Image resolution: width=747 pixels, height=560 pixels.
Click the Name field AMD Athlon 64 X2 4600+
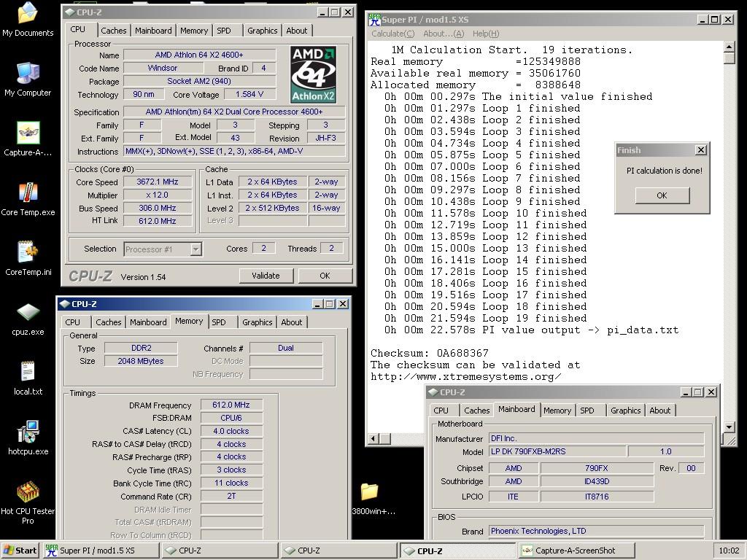point(199,55)
